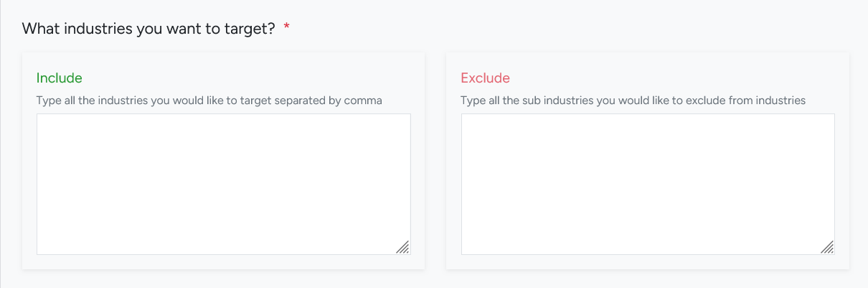Click the Exclude card's empty bottom padding
The width and height of the screenshot is (868, 288).
click(x=648, y=262)
